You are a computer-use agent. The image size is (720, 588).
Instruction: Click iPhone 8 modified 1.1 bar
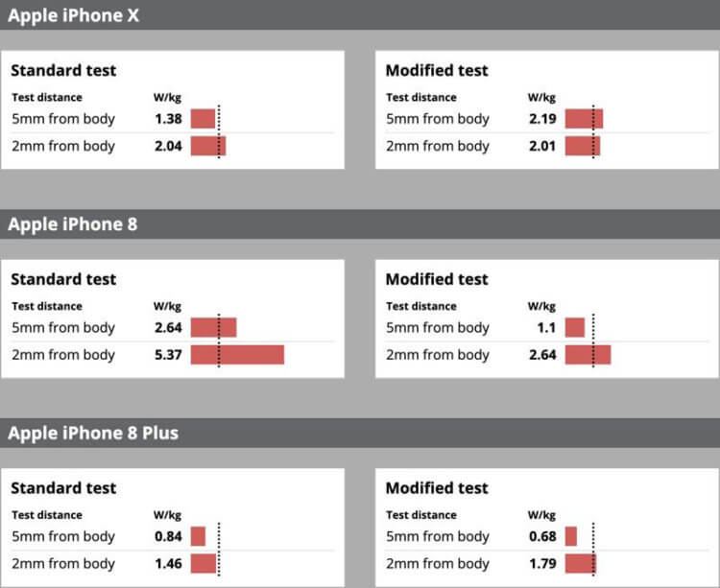coord(575,327)
